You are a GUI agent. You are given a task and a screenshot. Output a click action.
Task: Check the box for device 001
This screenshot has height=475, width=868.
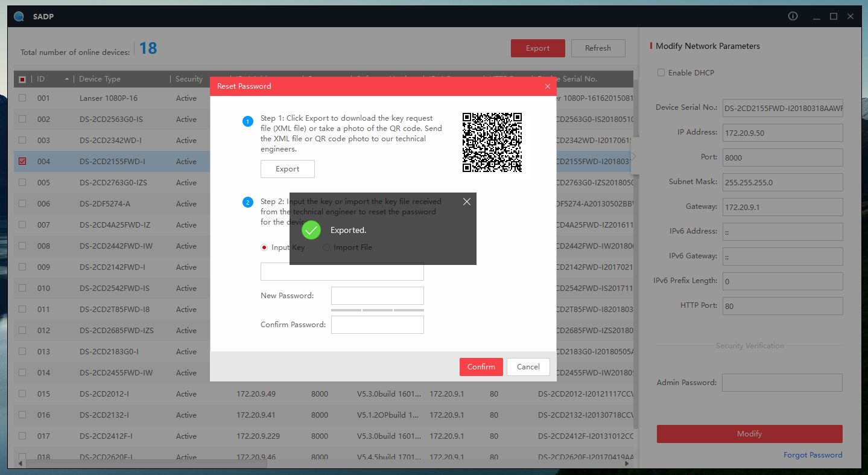(22, 98)
